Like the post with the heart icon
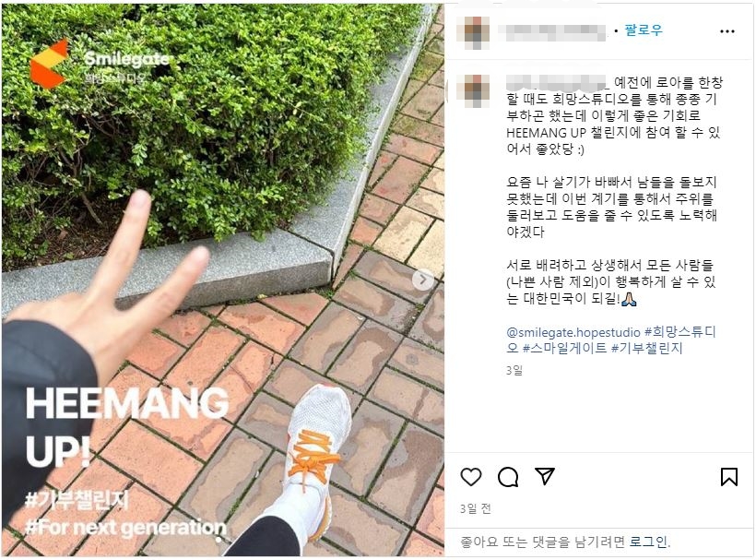 pos(470,477)
